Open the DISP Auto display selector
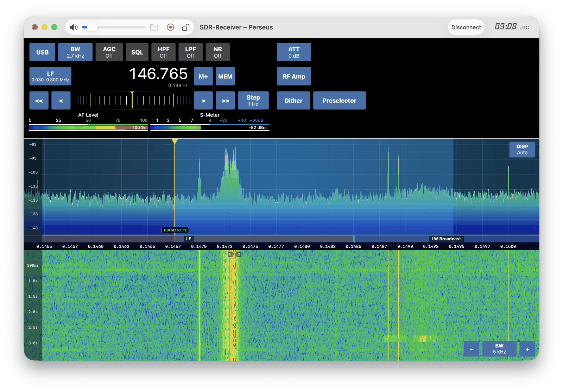This screenshot has height=392, width=563. click(x=522, y=150)
